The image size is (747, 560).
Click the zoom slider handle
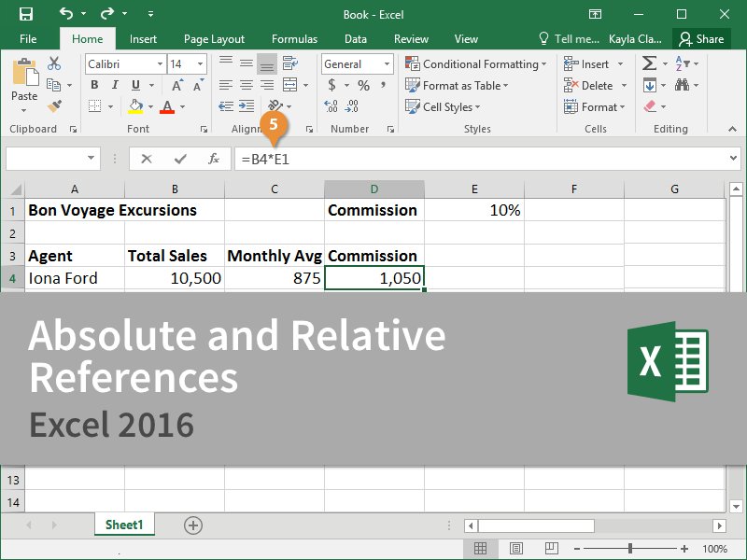629,549
